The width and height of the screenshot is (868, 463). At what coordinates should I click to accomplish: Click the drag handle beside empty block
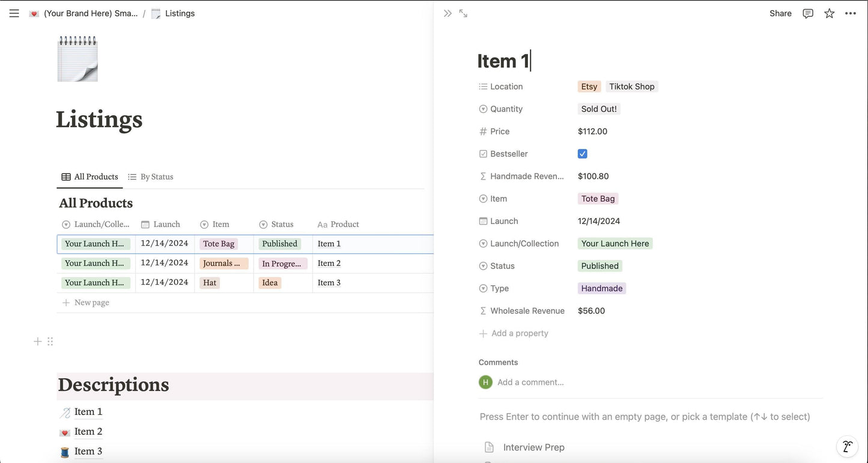[50, 342]
